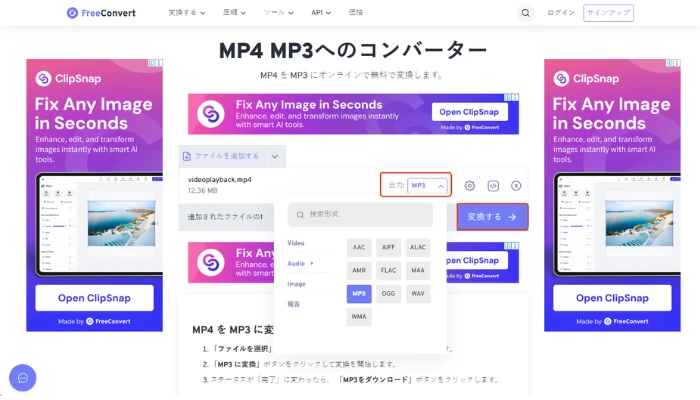Focus the 検索形式 format search field
Screen dimensions: 700x400
pyautogui.click(x=360, y=215)
